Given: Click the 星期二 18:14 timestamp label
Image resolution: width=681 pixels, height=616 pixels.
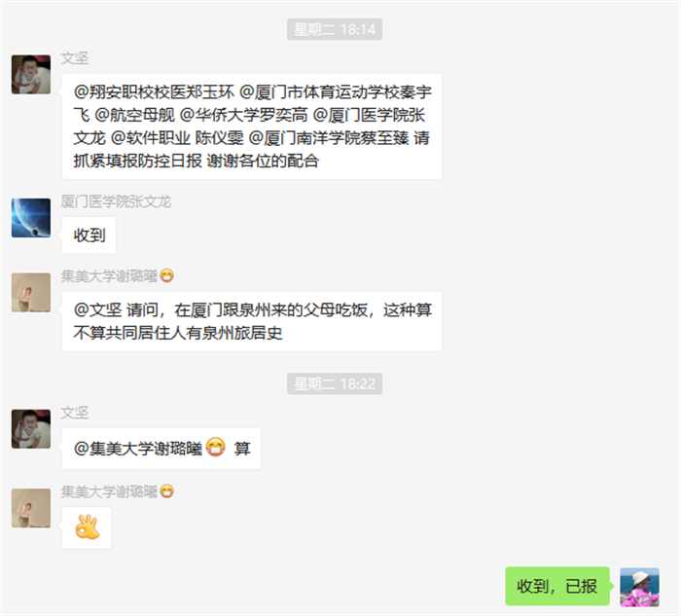Looking at the screenshot, I should click(x=335, y=29).
